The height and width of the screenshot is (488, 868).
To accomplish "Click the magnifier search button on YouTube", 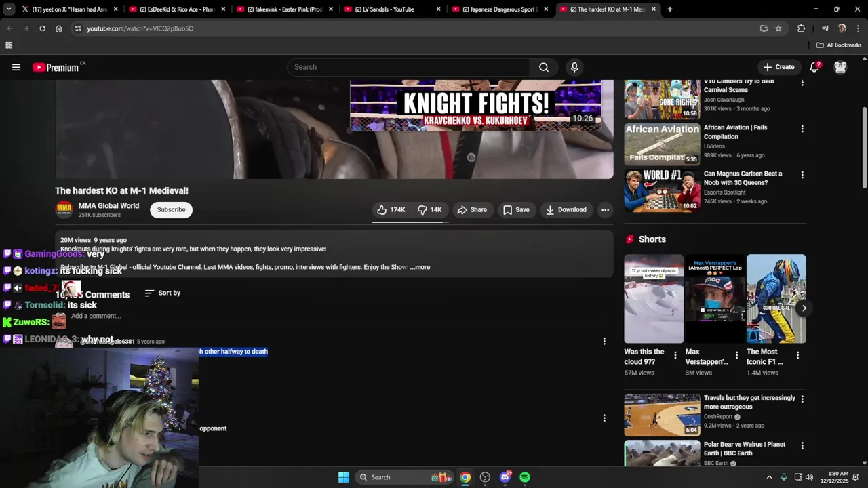I will tap(544, 67).
